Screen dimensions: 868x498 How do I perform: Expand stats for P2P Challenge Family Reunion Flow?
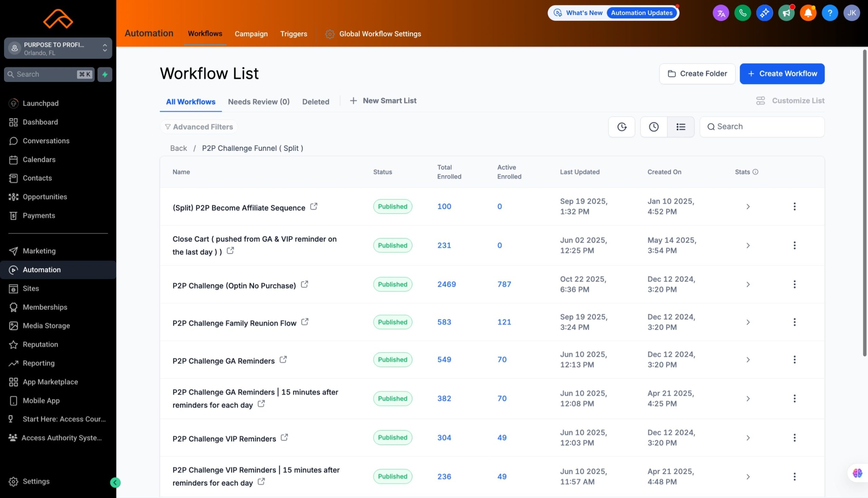pyautogui.click(x=748, y=322)
